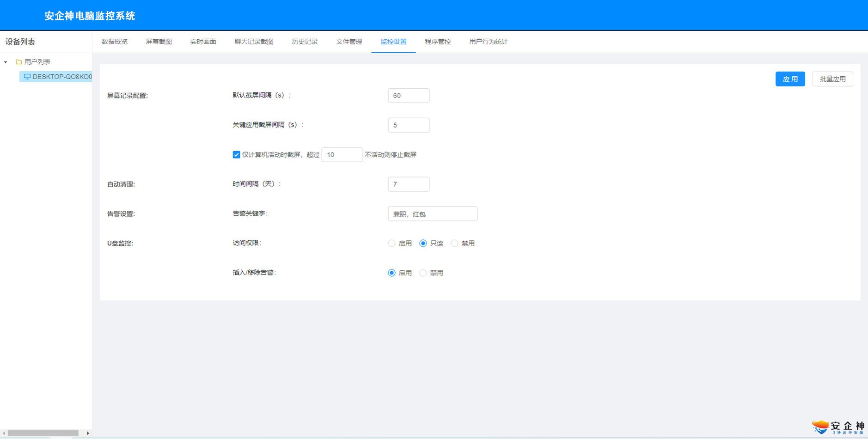Select the 监控设置 tab

tap(394, 42)
